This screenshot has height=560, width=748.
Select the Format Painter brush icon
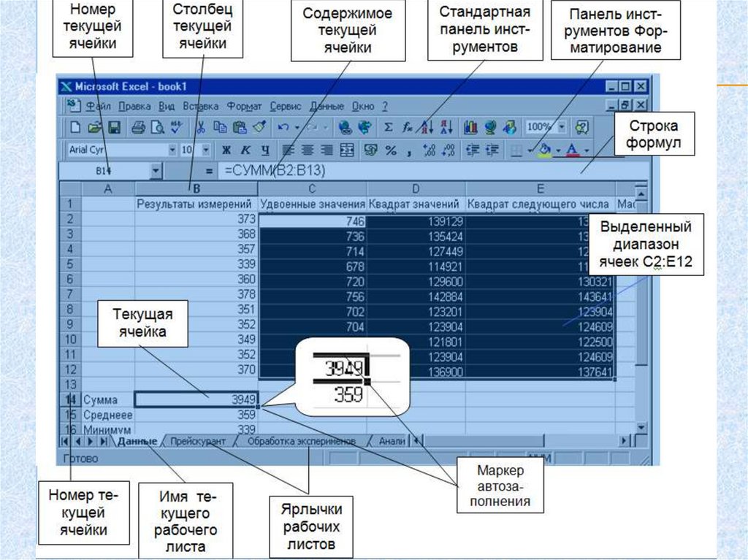261,127
